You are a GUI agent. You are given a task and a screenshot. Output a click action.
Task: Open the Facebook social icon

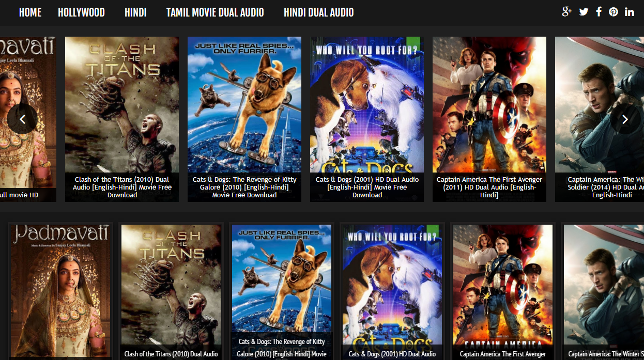599,11
